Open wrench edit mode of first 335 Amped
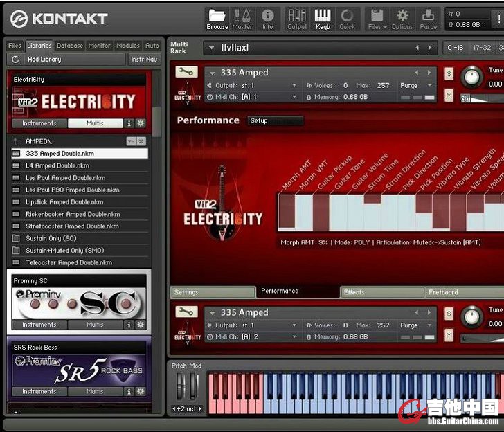 pyautogui.click(x=186, y=72)
